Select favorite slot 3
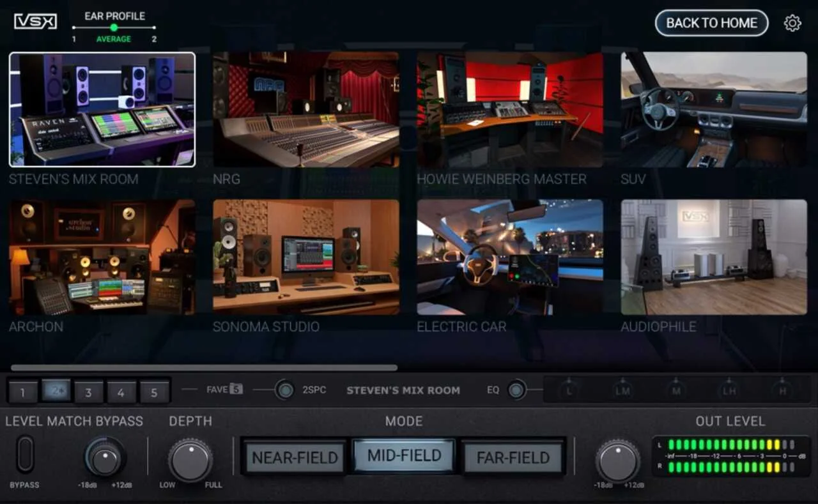Screen dimensions: 818x504 (88, 392)
